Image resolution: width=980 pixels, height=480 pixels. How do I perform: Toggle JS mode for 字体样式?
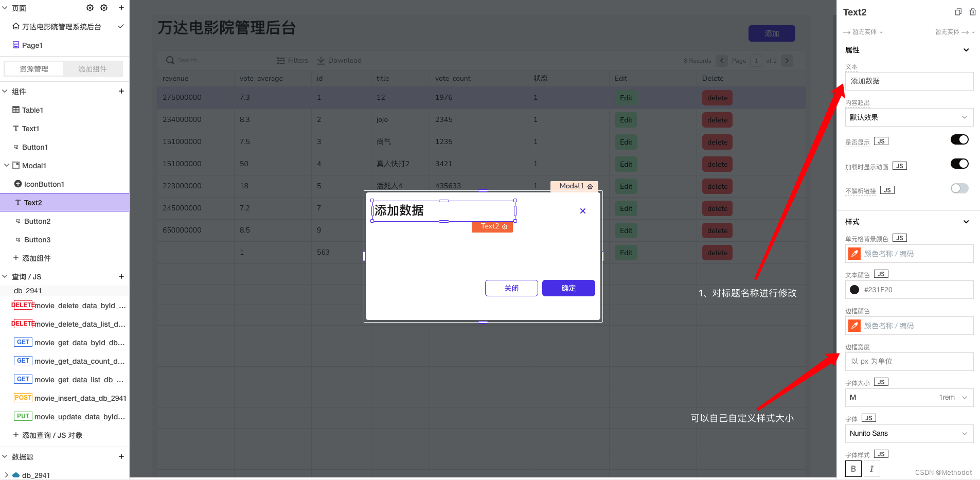881,454
